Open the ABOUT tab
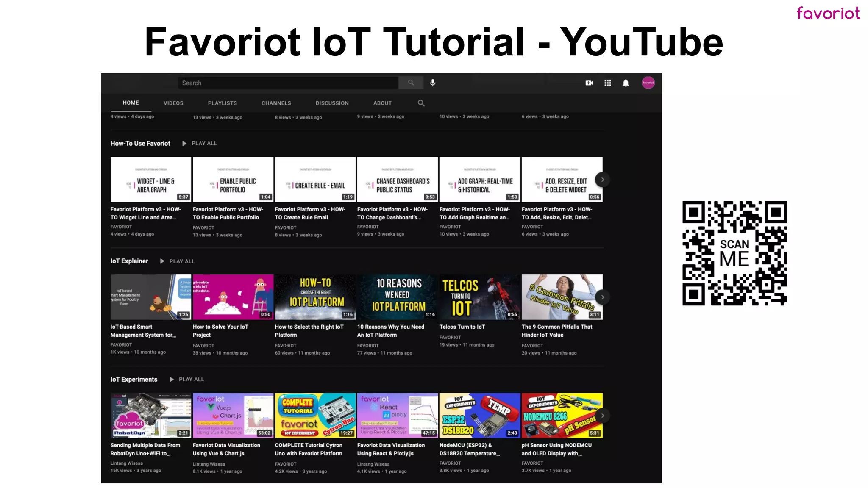The width and height of the screenshot is (868, 488). pyautogui.click(x=382, y=103)
